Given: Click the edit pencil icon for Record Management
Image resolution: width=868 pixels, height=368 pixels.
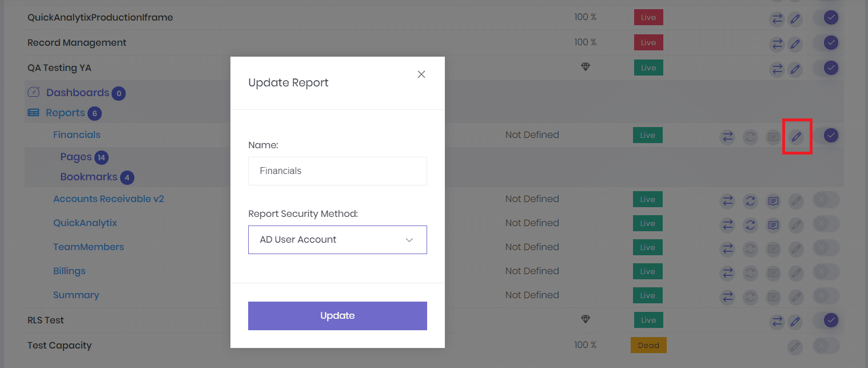Looking at the screenshot, I should pos(795,43).
